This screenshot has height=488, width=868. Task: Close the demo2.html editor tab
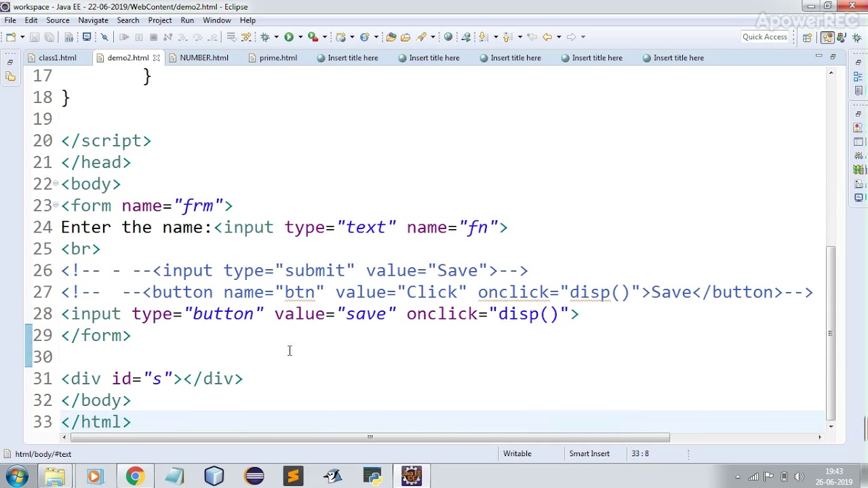point(156,58)
